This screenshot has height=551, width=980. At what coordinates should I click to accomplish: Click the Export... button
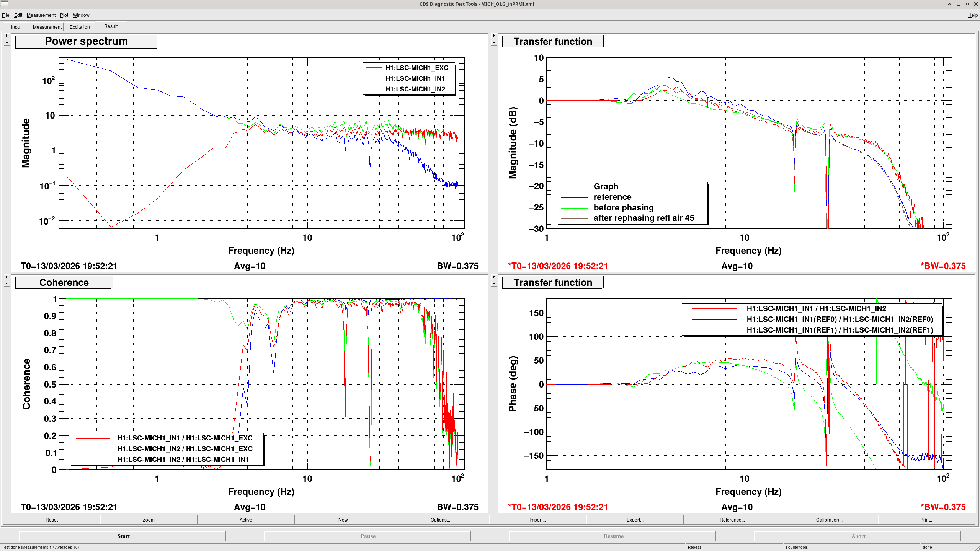pos(635,520)
